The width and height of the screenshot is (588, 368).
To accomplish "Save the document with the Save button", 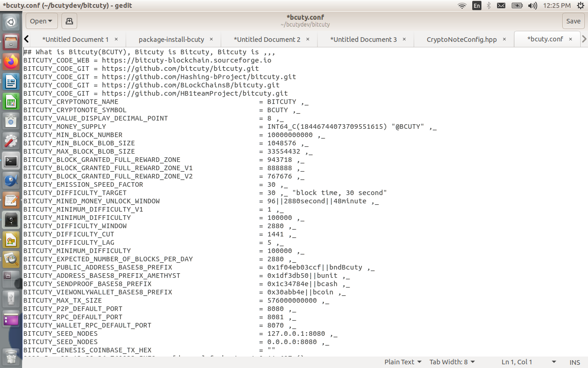I will (573, 21).
